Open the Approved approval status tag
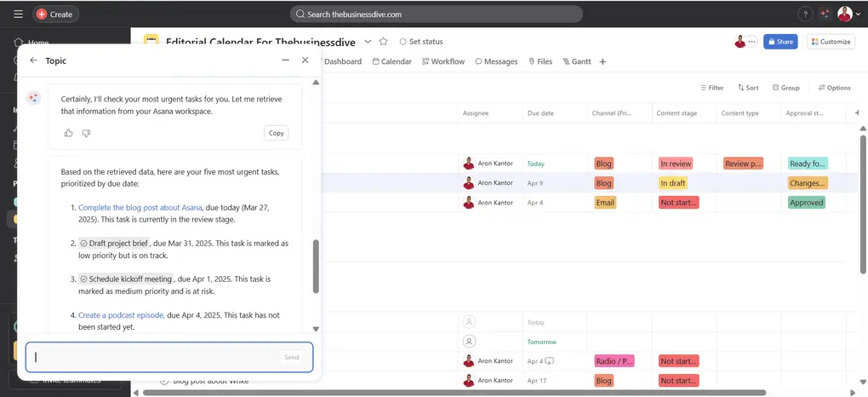This screenshot has width=868, height=397. 807,203
